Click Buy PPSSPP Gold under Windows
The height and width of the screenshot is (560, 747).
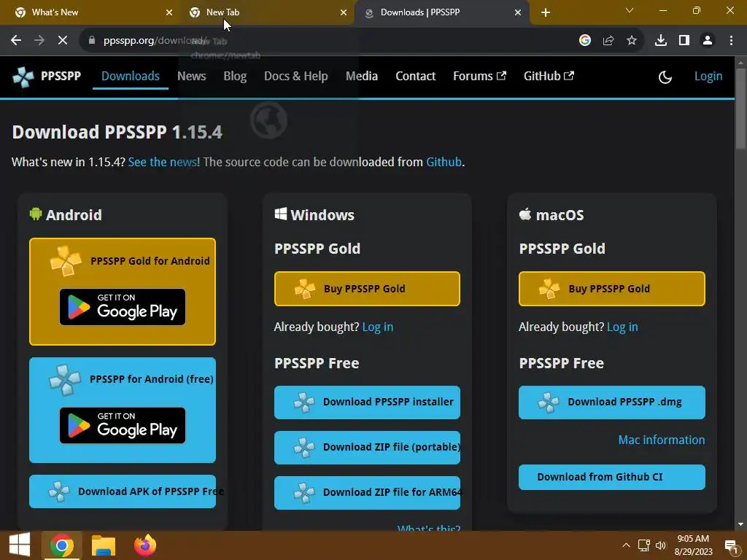click(x=367, y=289)
